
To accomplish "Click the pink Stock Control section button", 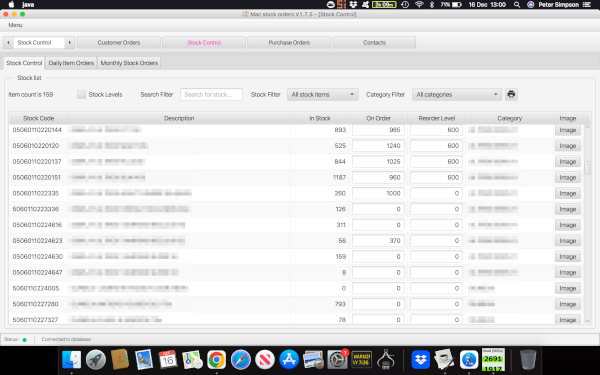I will [x=204, y=42].
